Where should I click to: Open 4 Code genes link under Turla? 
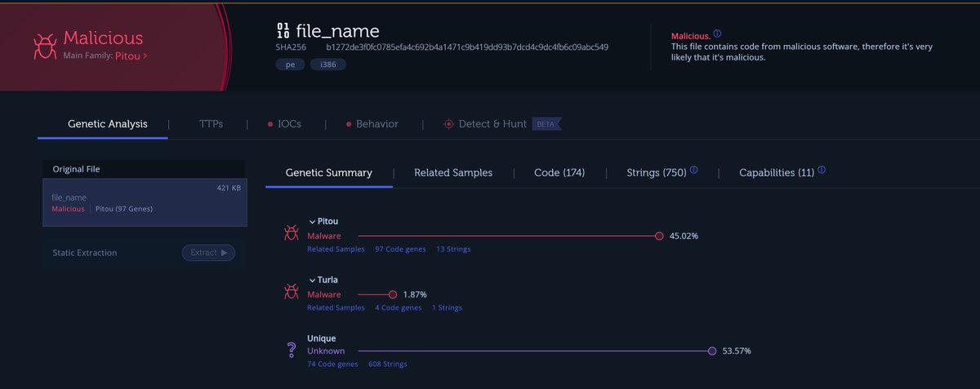pos(399,307)
